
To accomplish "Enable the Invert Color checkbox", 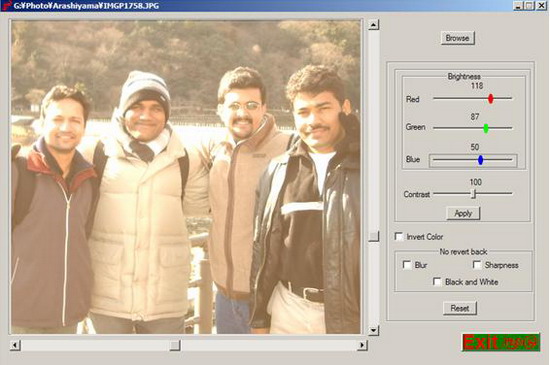I will tap(399, 237).
